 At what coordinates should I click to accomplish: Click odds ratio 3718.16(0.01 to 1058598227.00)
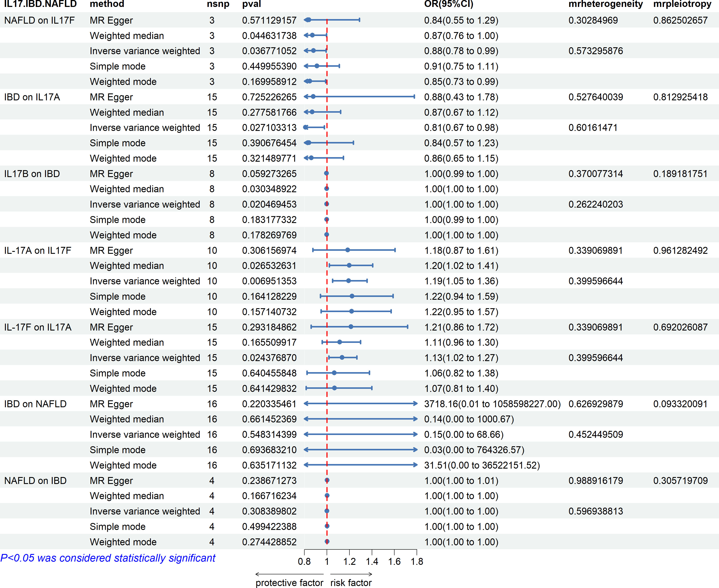click(492, 404)
